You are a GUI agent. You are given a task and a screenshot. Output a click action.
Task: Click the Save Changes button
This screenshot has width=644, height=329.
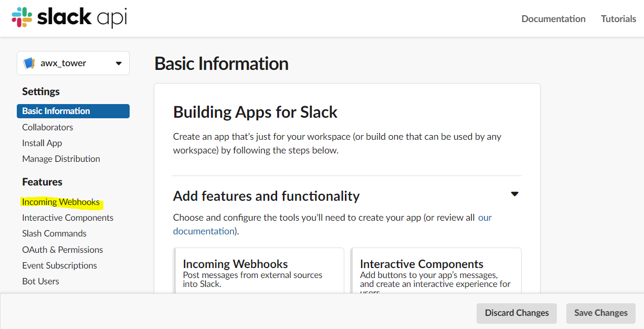(601, 313)
